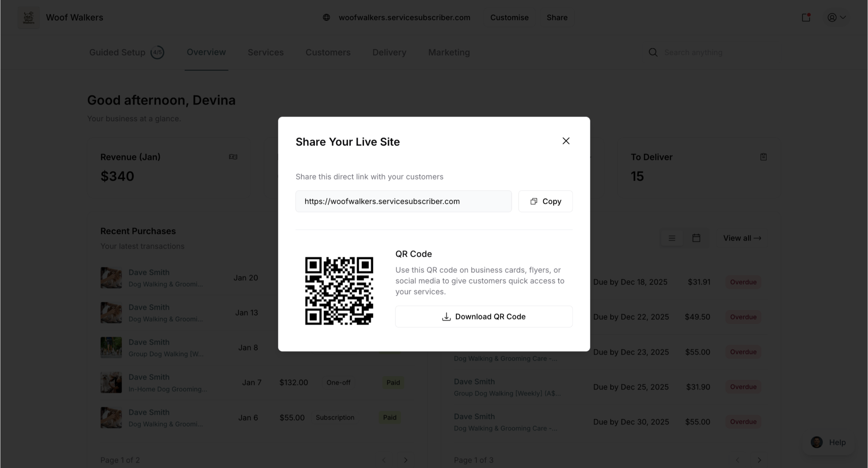This screenshot has height=468, width=868.
Task: Click the search magnifier icon
Action: pos(653,52)
